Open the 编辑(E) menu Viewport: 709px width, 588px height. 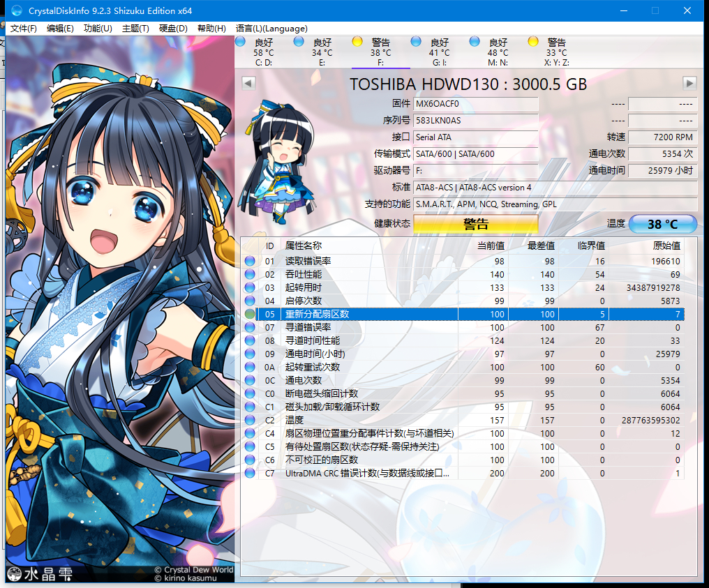[60, 29]
